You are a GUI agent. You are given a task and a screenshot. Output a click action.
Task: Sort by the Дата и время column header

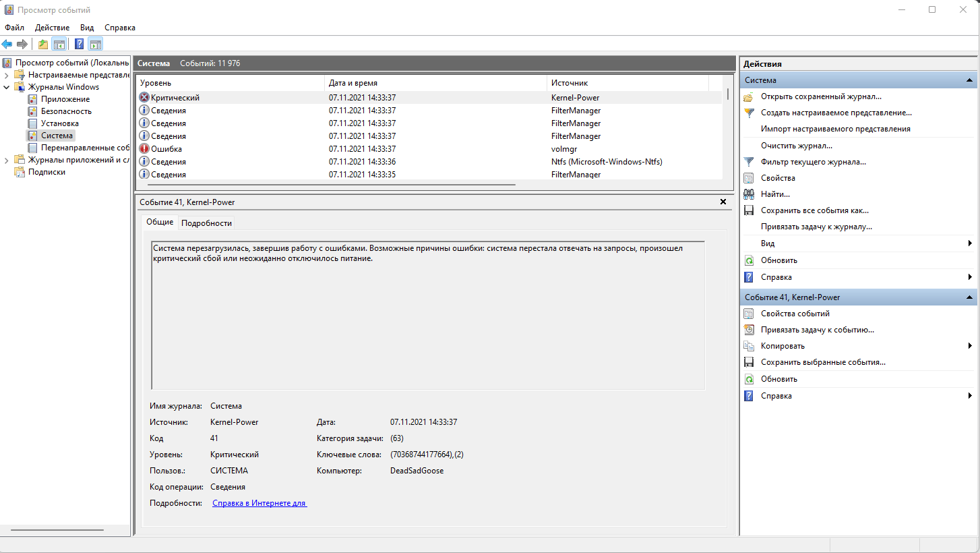click(436, 83)
